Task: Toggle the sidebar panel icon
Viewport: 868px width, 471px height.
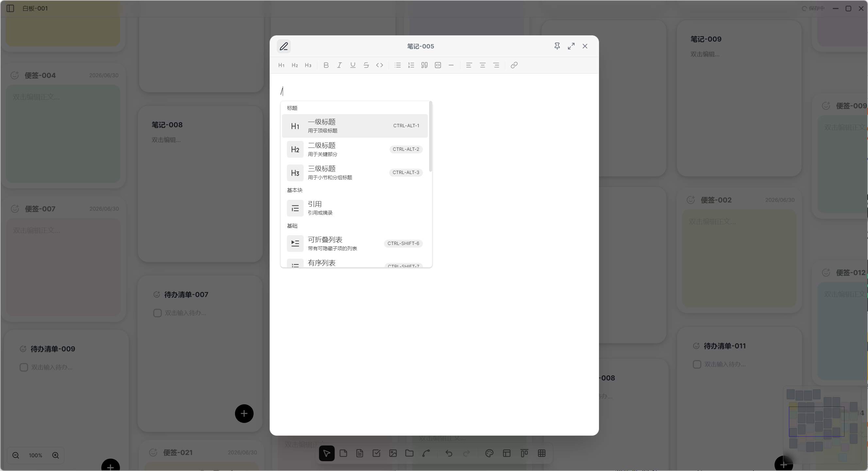Action: coord(10,9)
